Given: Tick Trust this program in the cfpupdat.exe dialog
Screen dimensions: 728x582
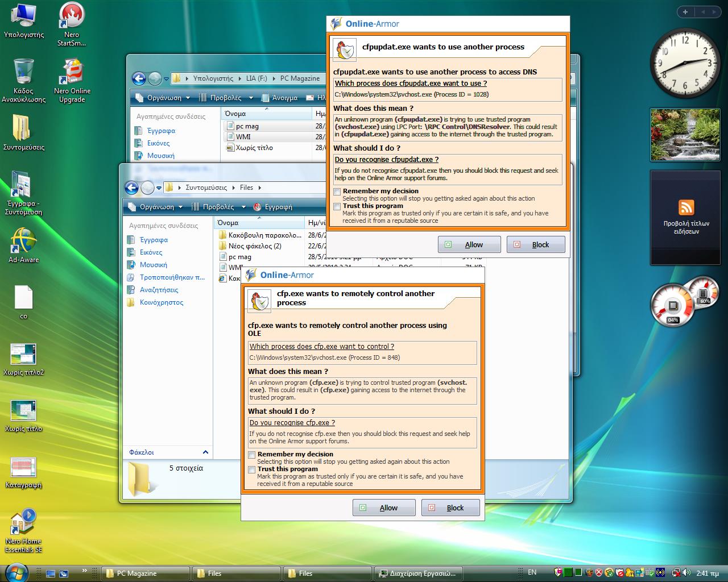Looking at the screenshot, I should click(x=337, y=206).
